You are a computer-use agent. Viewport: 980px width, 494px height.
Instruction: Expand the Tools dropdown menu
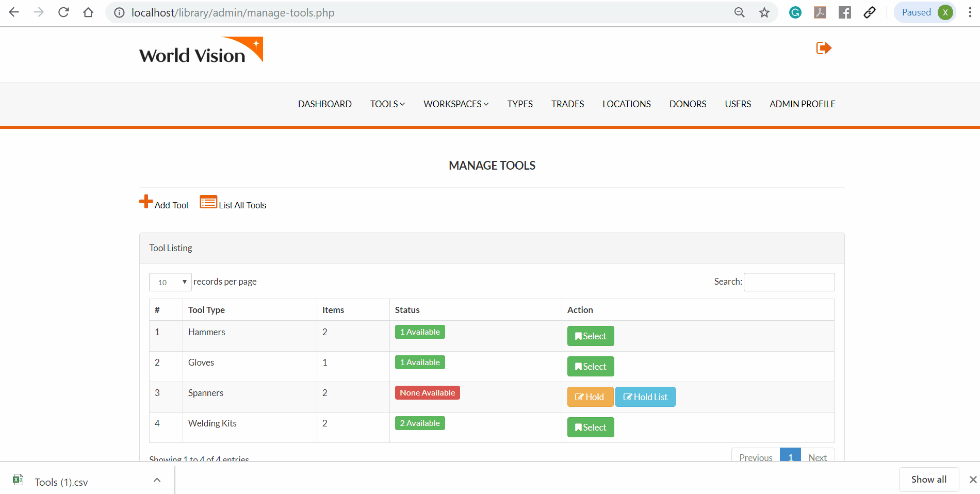click(x=387, y=104)
